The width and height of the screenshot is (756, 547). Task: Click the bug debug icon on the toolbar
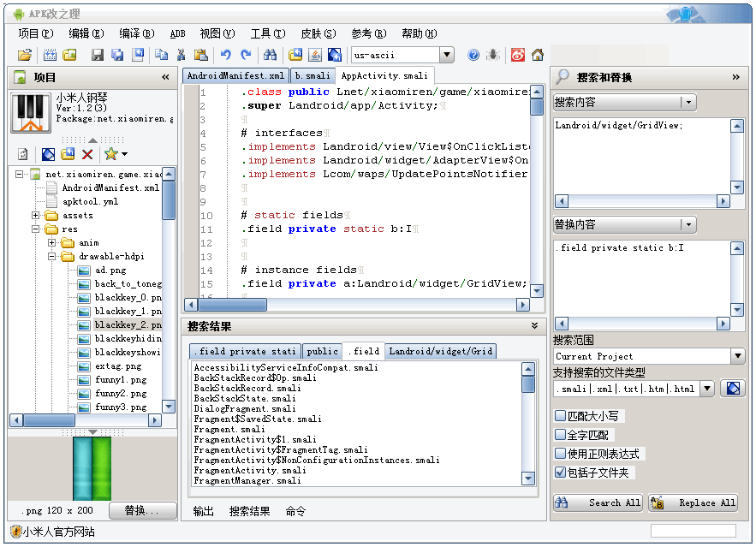493,54
